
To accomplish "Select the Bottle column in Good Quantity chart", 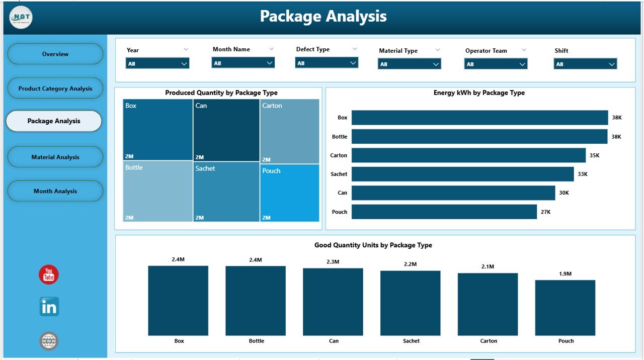I will pos(256,300).
